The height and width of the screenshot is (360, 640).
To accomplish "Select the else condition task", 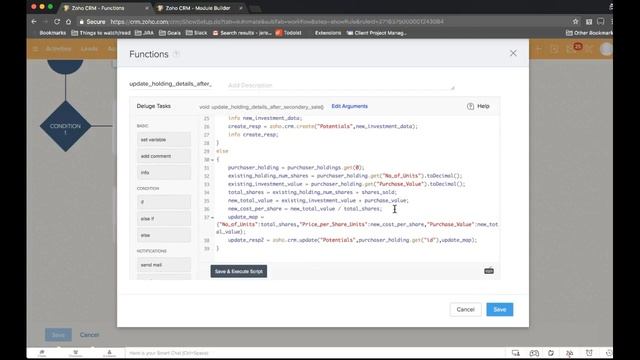I will [x=164, y=235].
